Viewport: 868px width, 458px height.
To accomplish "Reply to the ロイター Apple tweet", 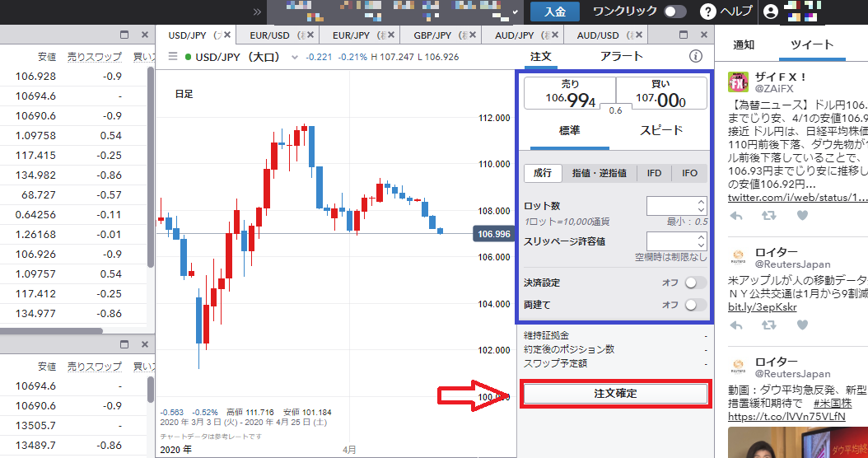I will [735, 325].
